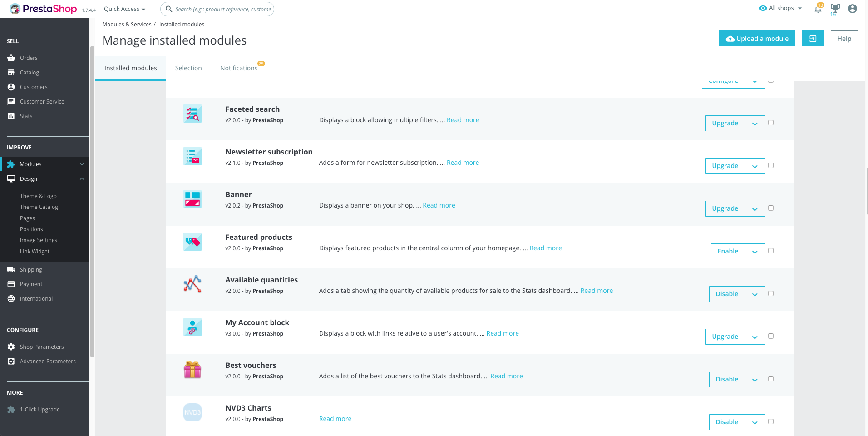Open the All shops selector dropdown
Image resolution: width=868 pixels, height=436 pixels.
(x=781, y=8)
